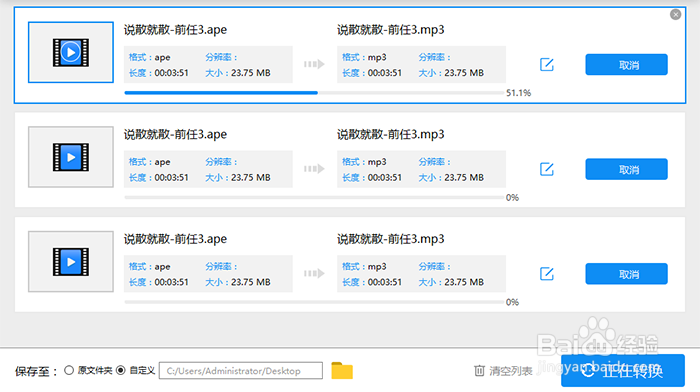Play preview thumbnail of the third file
This screenshot has width=700, height=392.
point(71,261)
